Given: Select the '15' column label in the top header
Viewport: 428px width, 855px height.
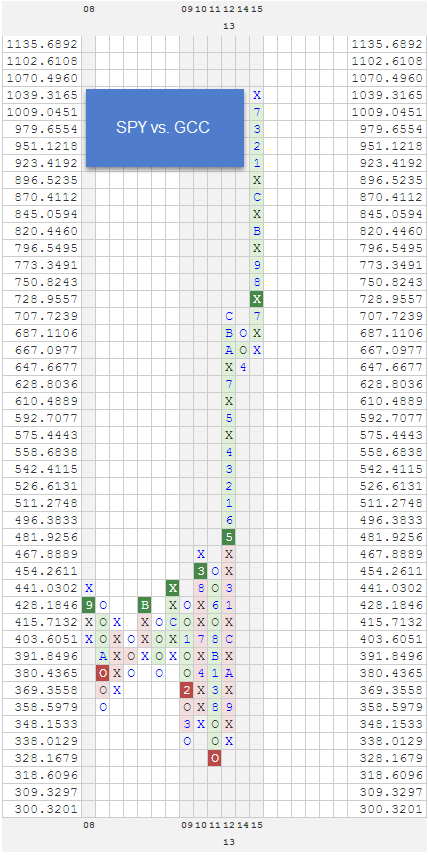Looking at the screenshot, I should [257, 9].
